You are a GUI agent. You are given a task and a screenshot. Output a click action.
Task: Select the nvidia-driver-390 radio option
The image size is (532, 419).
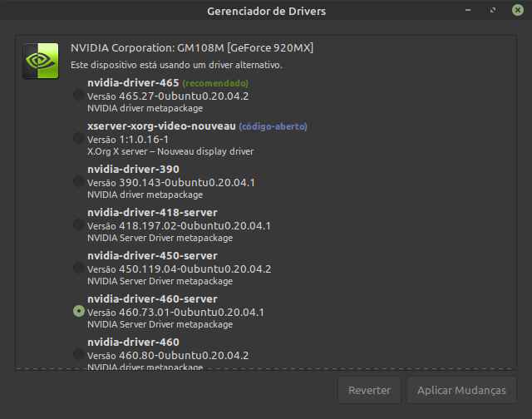pyautogui.click(x=79, y=182)
